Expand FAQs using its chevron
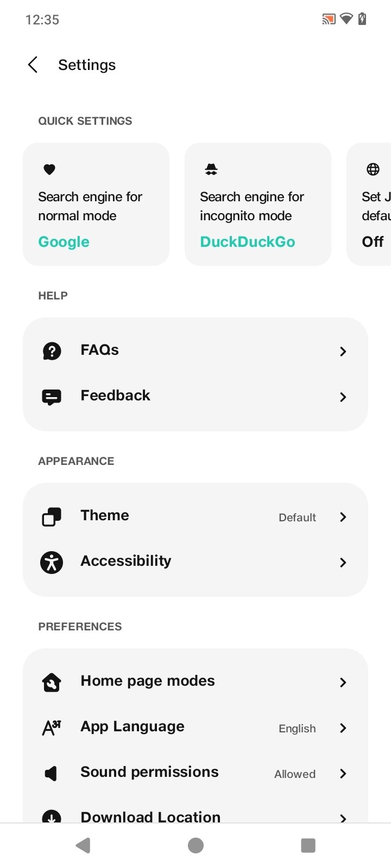This screenshot has height=868, width=391. (343, 352)
